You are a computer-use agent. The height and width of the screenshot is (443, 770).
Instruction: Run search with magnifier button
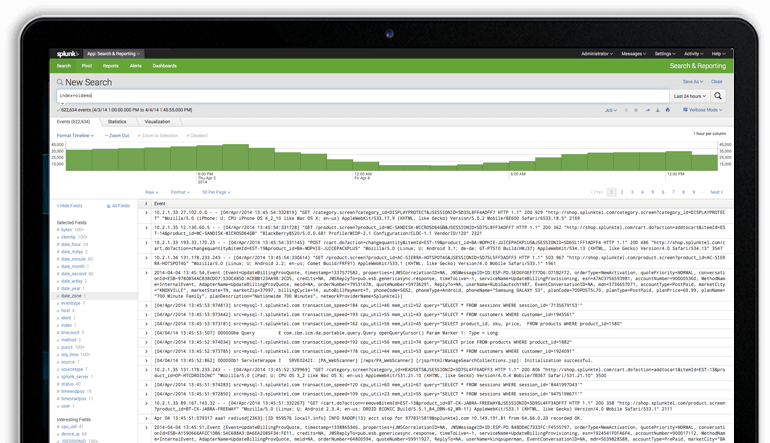718,96
